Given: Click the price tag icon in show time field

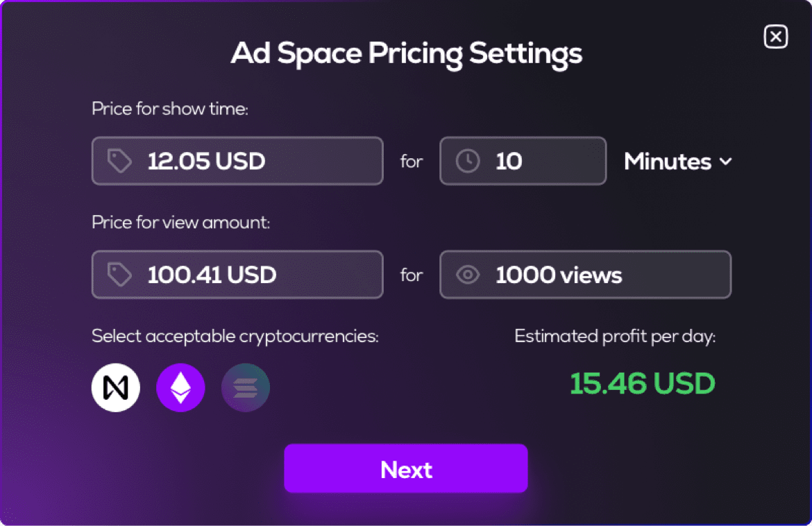Looking at the screenshot, I should click(x=119, y=160).
